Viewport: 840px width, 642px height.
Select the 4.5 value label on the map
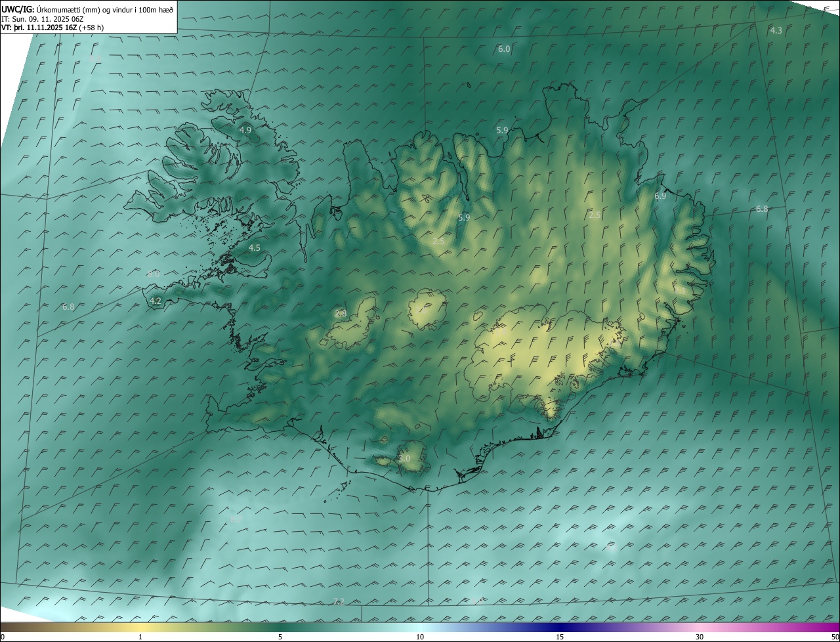[x=255, y=248]
